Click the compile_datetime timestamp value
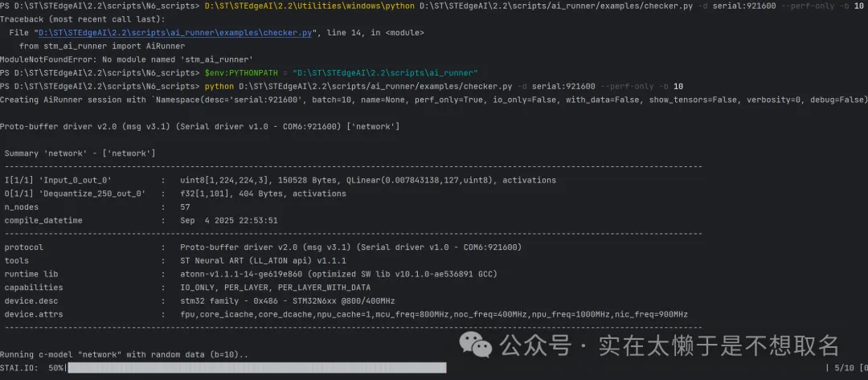 229,220
